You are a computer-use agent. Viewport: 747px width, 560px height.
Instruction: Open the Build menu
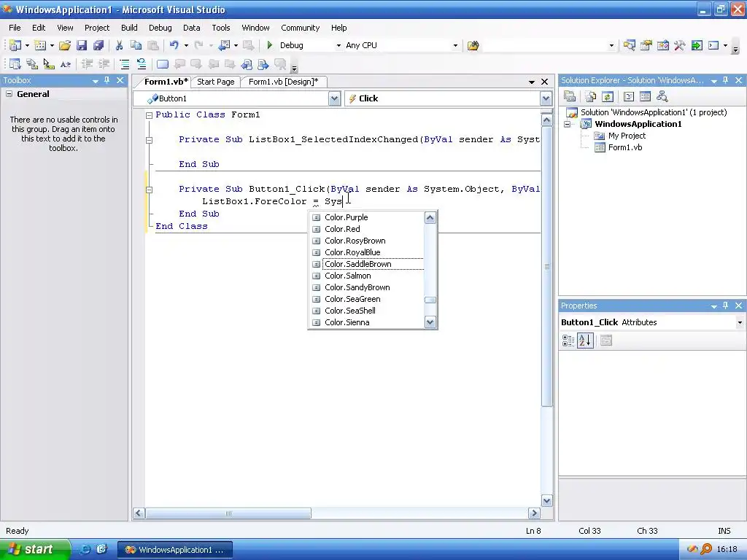[x=129, y=28]
